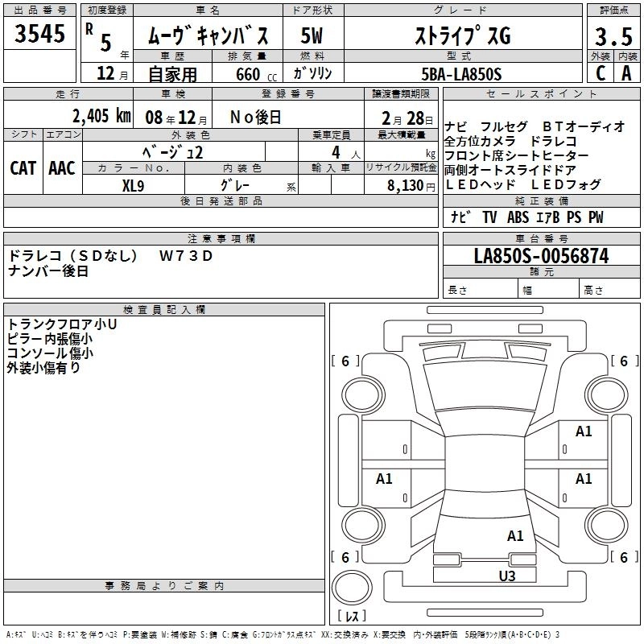Viewport: 644px width, 644px height.
Task: Select the mileage 2,405 km
Action: pos(101,116)
